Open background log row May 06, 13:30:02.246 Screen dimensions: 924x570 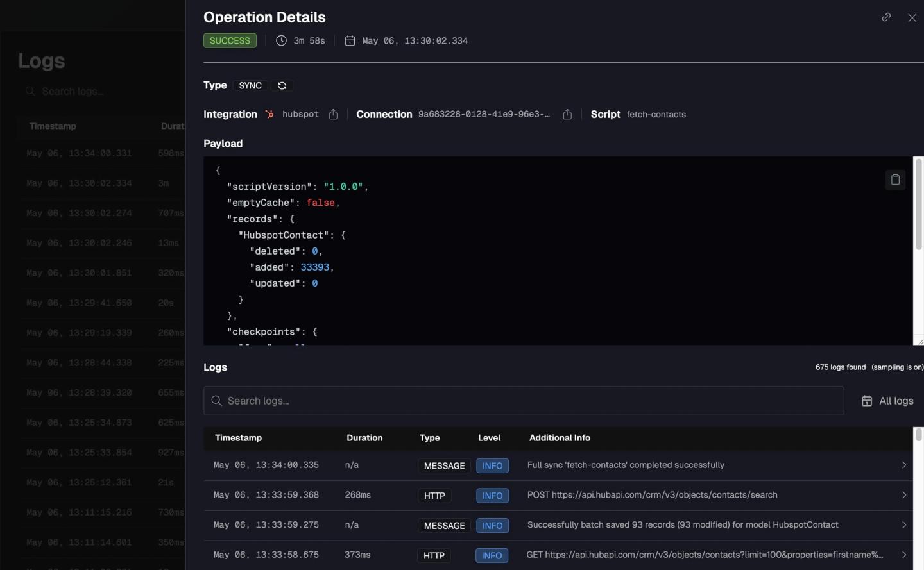103,243
